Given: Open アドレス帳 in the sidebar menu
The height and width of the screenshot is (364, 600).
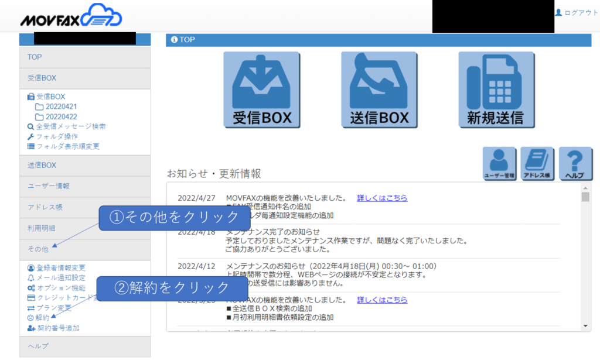Looking at the screenshot, I should click(85, 207).
